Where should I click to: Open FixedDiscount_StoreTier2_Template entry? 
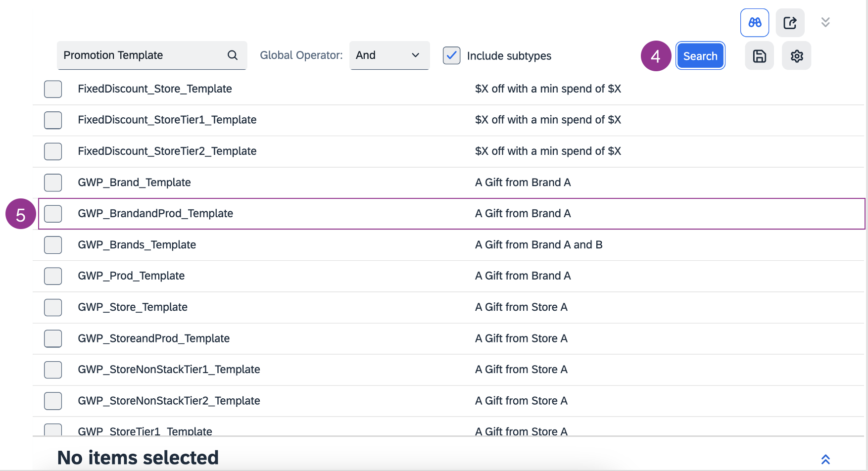click(x=167, y=151)
